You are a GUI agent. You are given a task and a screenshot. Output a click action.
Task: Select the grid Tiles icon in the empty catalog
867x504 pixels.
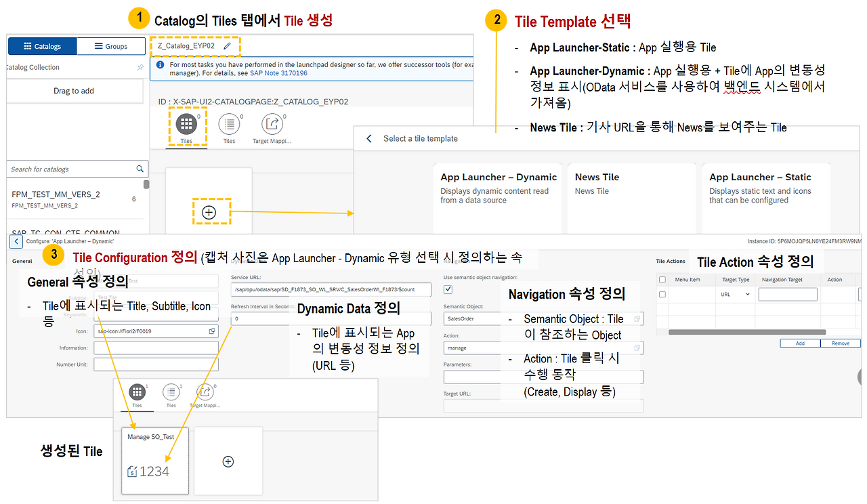[186, 125]
